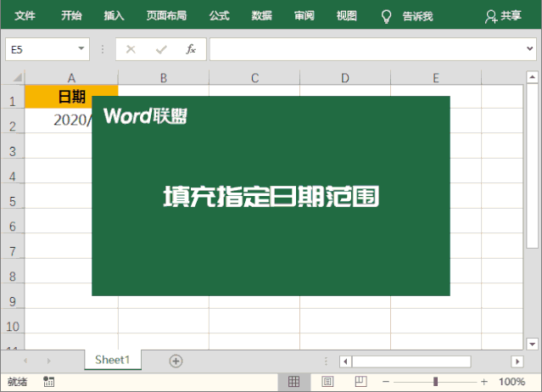Click the cancel entry X icon
542x392 pixels.
(x=131, y=49)
